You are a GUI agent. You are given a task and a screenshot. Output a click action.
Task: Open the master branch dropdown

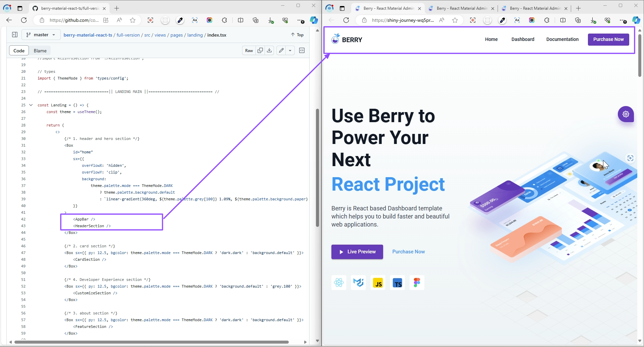pos(41,35)
